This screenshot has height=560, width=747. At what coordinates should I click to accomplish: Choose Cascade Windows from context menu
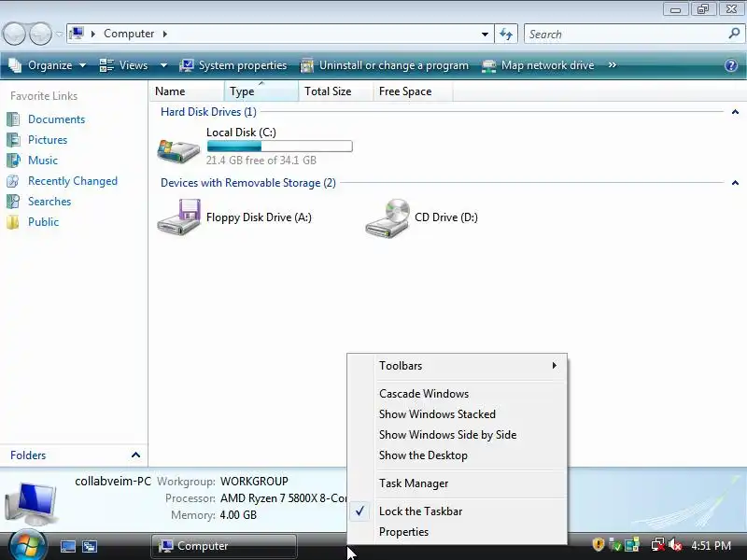(x=458, y=394)
